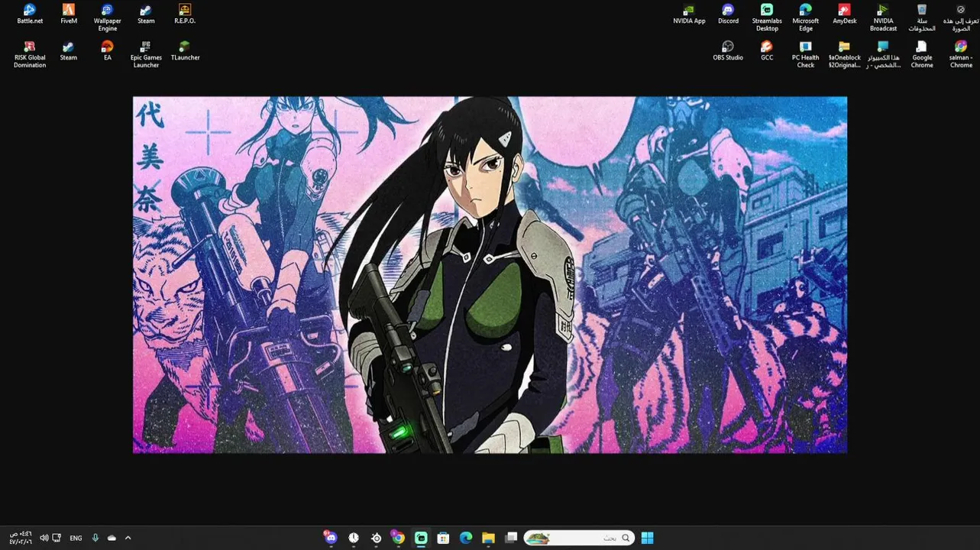
Task: Select the Oneblock Original folder icon
Action: [x=845, y=54]
